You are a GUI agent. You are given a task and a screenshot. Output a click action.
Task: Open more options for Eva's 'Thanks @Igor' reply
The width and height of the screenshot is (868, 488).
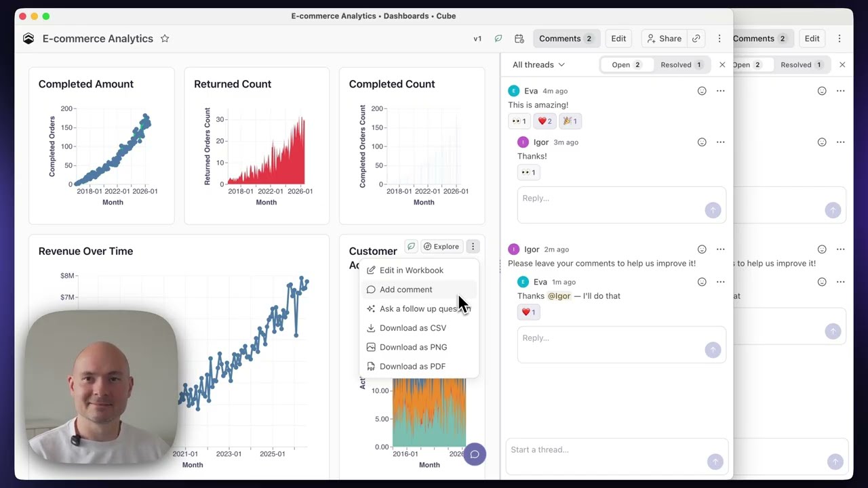pyautogui.click(x=720, y=282)
